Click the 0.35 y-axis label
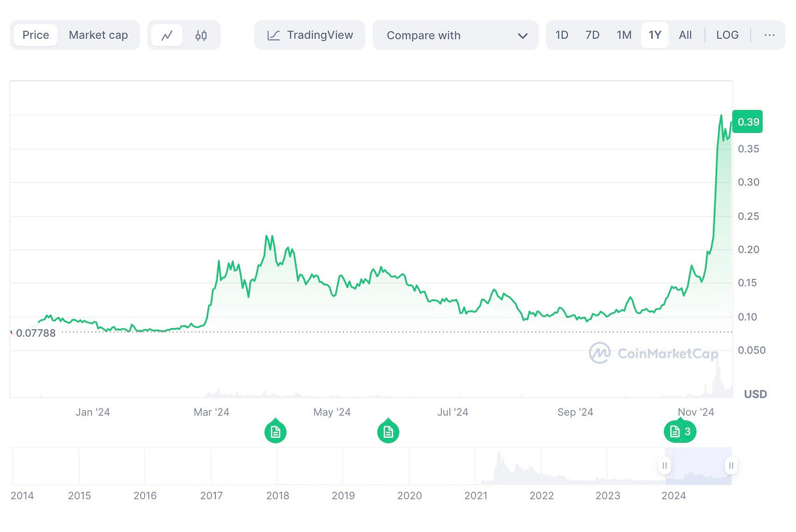This screenshot has width=796, height=532. (748, 149)
